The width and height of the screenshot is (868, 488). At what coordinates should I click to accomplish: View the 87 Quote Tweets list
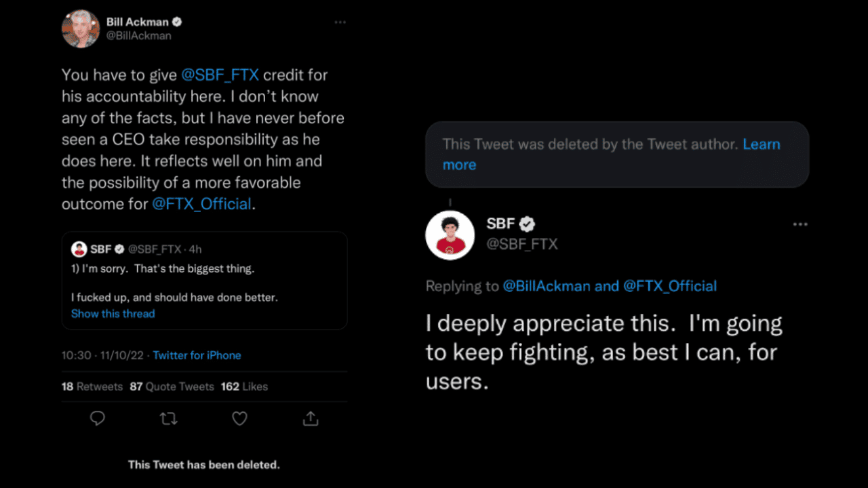click(x=172, y=387)
